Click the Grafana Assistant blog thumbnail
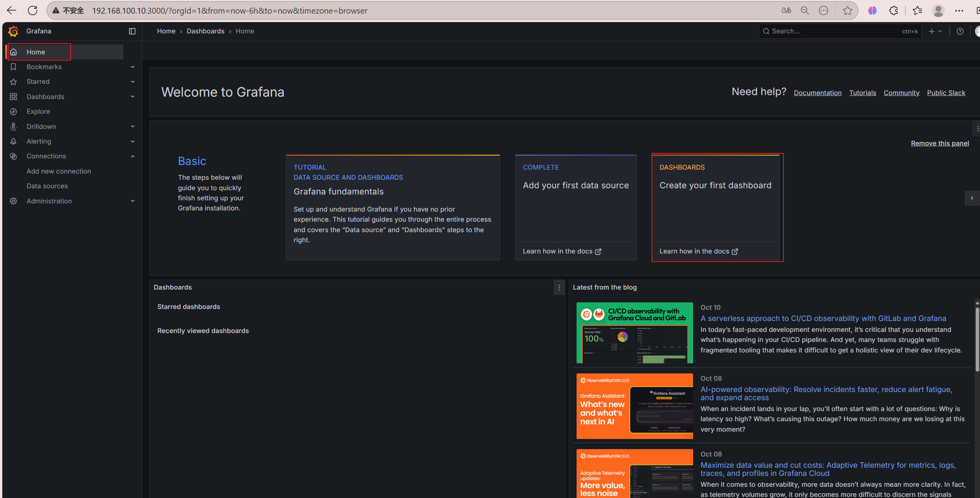 click(634, 406)
